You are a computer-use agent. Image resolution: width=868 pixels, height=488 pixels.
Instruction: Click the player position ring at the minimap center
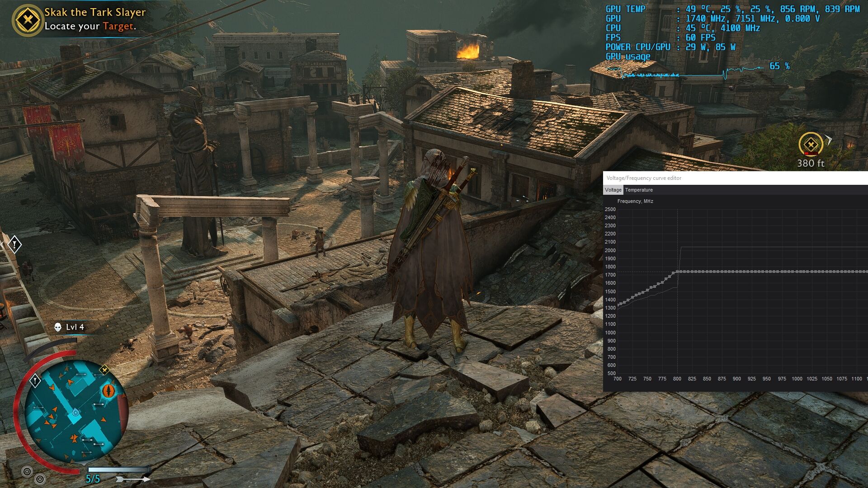tap(75, 413)
